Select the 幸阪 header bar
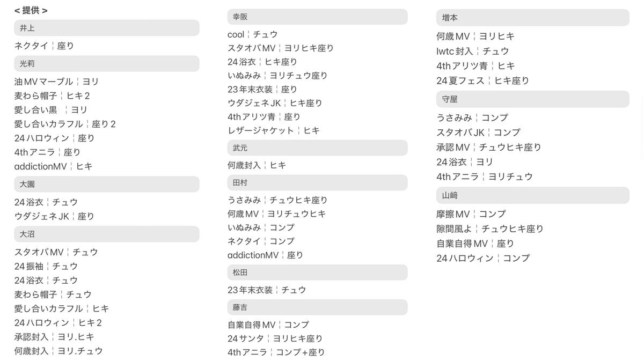Screen dimensions: 644x361 317,17
